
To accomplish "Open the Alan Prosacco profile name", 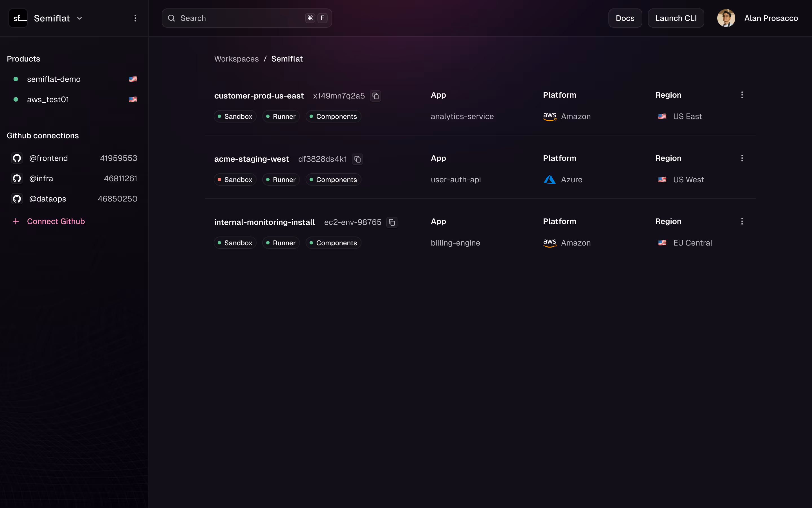I will point(771,18).
